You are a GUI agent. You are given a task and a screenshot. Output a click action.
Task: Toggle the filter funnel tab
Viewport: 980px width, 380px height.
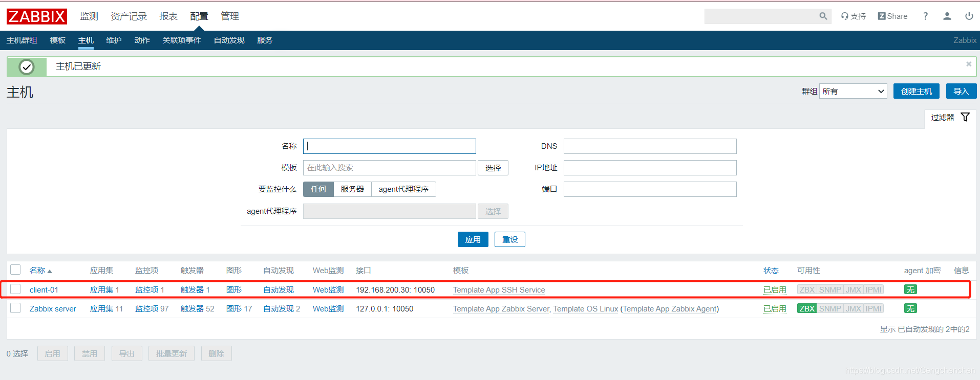[950, 117]
